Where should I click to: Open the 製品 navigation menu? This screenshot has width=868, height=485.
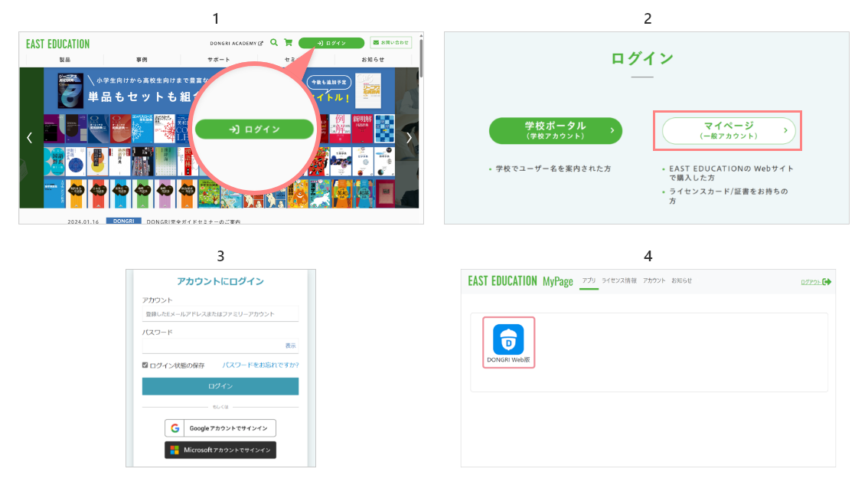pos(65,59)
